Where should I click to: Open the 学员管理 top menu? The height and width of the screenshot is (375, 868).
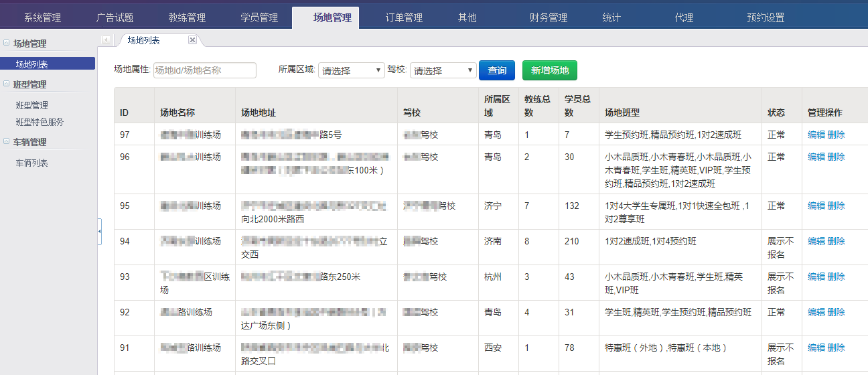[259, 18]
